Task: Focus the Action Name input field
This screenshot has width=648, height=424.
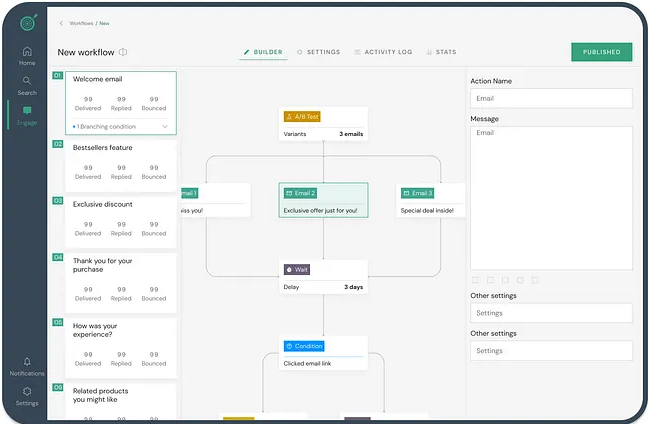Action: tap(551, 98)
